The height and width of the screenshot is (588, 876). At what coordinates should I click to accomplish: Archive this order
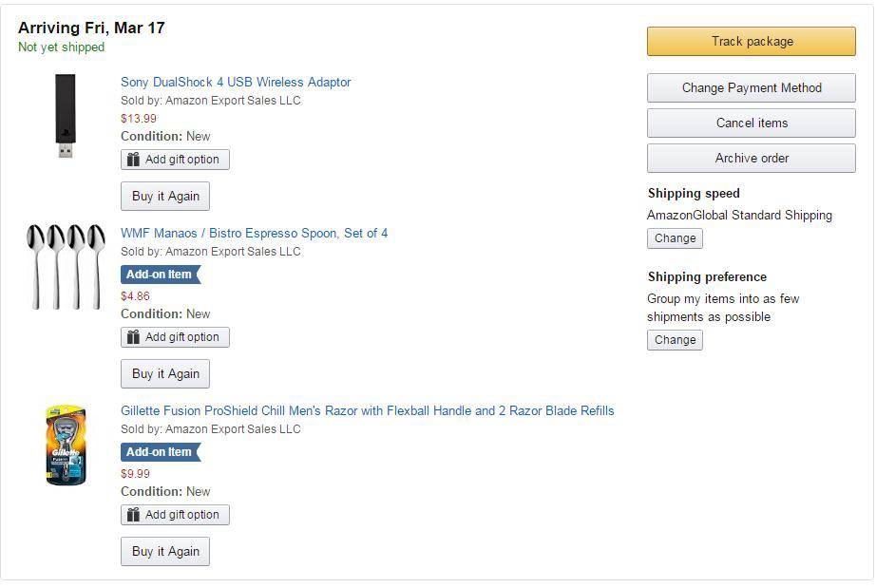(x=752, y=159)
